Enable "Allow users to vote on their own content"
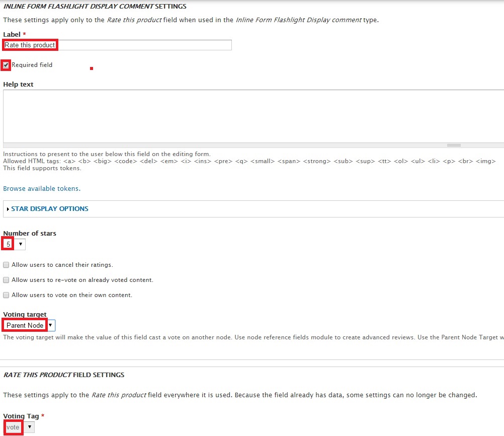 (x=6, y=295)
